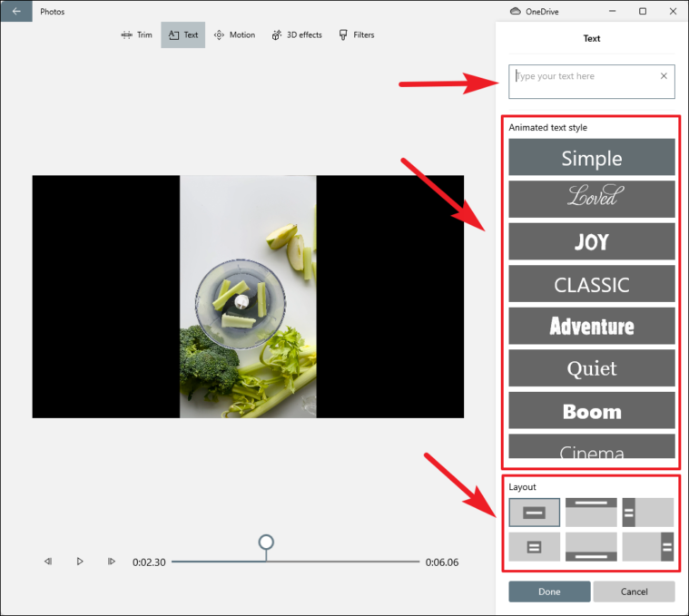Click the timeline seek handle
The height and width of the screenshot is (616, 689).
[266, 543]
